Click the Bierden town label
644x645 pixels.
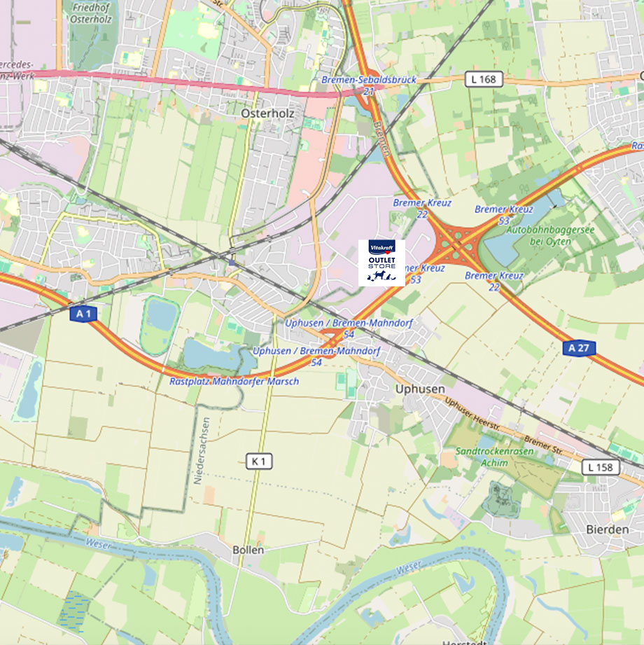(x=608, y=529)
